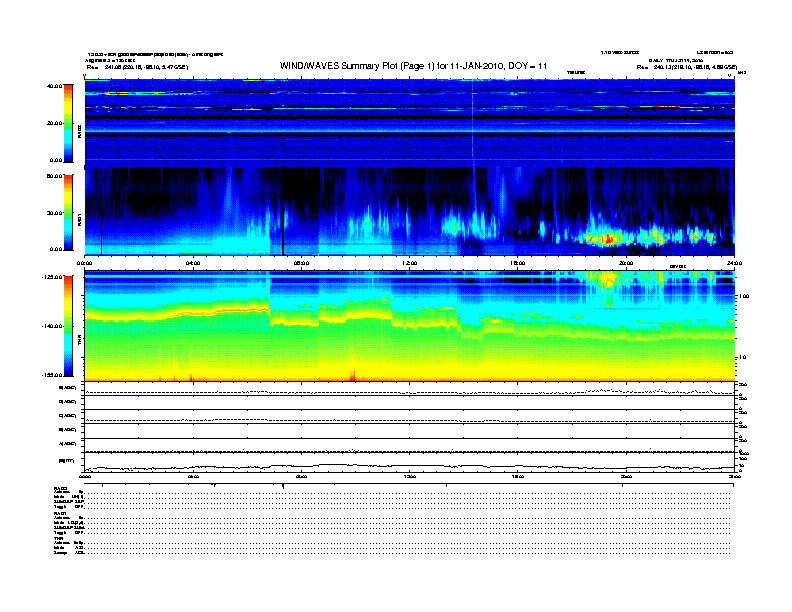The image size is (792, 612).
Task: Click the RAD1 spectrogram panel
Action: tap(410, 211)
